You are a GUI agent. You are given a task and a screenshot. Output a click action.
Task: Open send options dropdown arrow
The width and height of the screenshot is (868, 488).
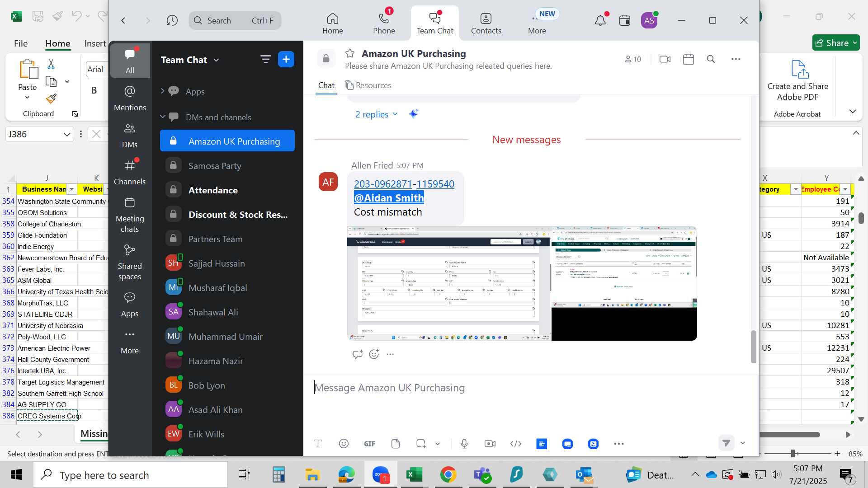pyautogui.click(x=743, y=443)
